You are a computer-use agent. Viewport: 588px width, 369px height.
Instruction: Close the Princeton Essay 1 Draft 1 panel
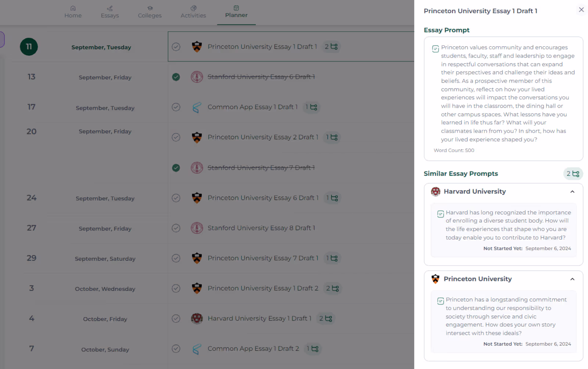[x=581, y=10]
